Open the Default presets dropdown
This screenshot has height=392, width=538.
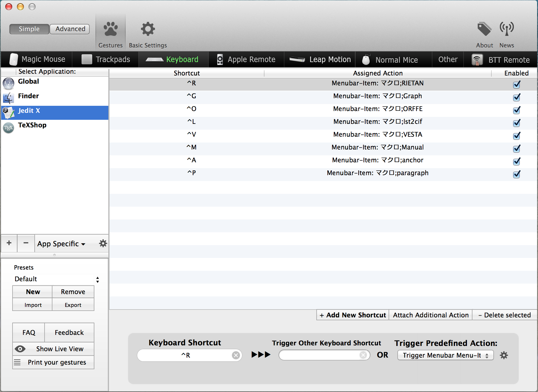click(57, 279)
